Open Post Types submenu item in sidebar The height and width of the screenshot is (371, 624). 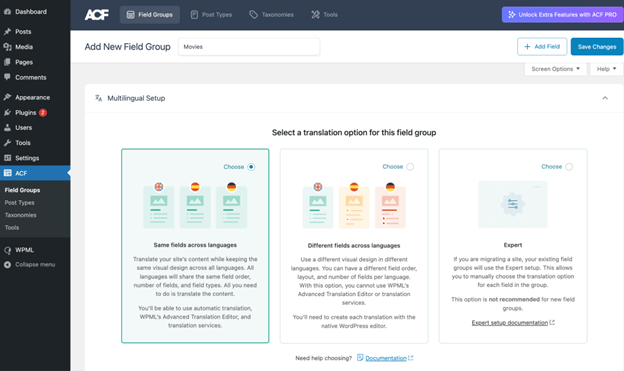[20, 203]
